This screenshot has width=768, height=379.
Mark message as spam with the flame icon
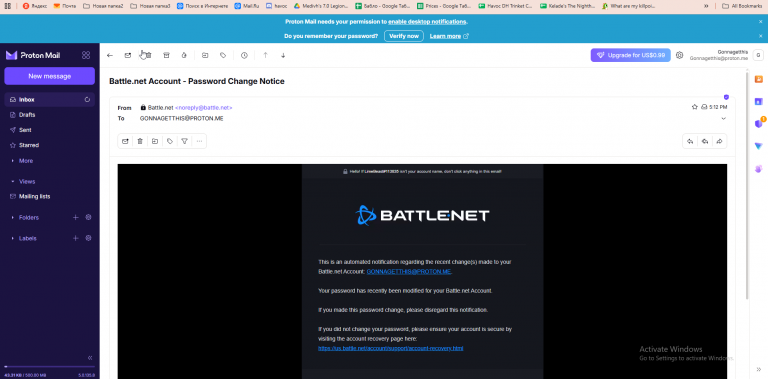coord(184,55)
